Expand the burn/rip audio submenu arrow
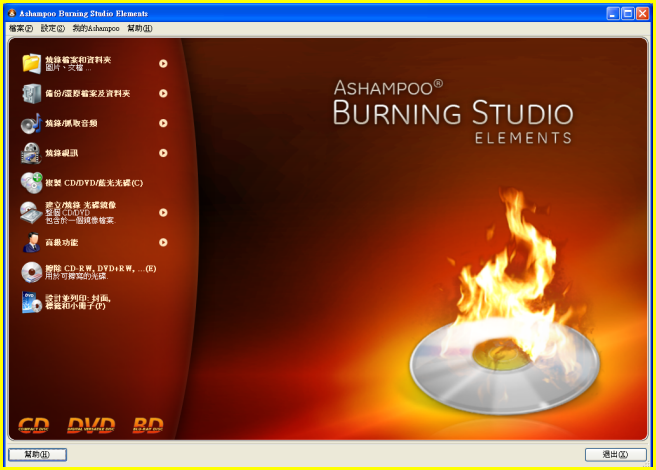The image size is (656, 470). tap(163, 123)
